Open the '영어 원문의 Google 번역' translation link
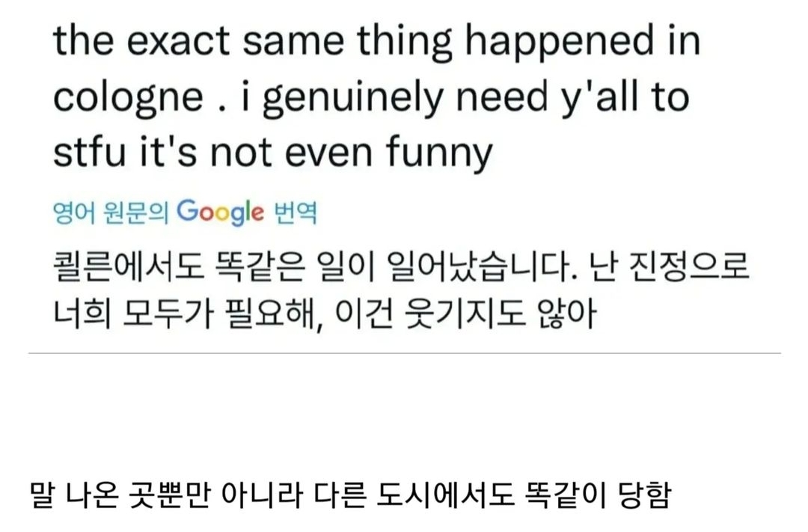Screen dimensions: 808x532 (185, 213)
